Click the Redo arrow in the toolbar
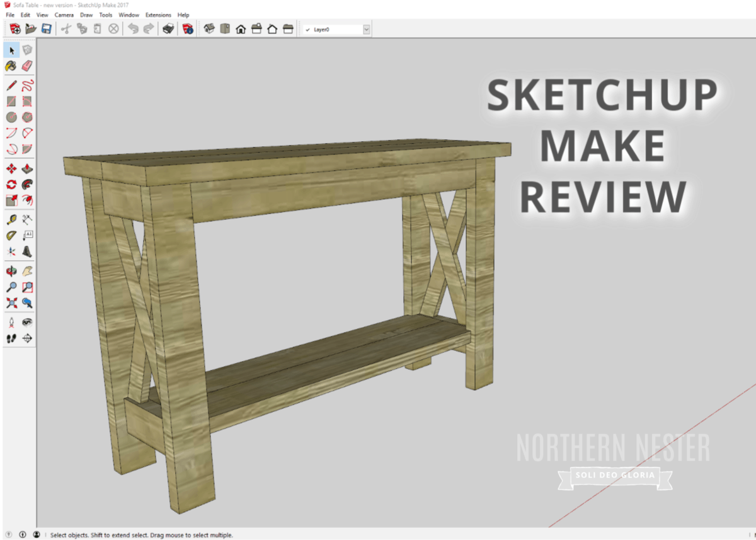Viewport: 756px width, 540px height. pyautogui.click(x=148, y=29)
